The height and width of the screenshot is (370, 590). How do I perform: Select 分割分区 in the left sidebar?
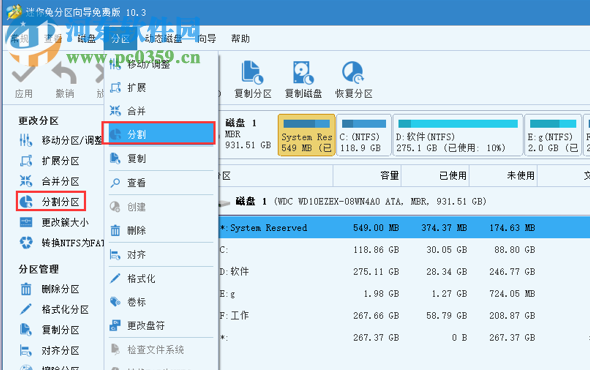point(51,201)
